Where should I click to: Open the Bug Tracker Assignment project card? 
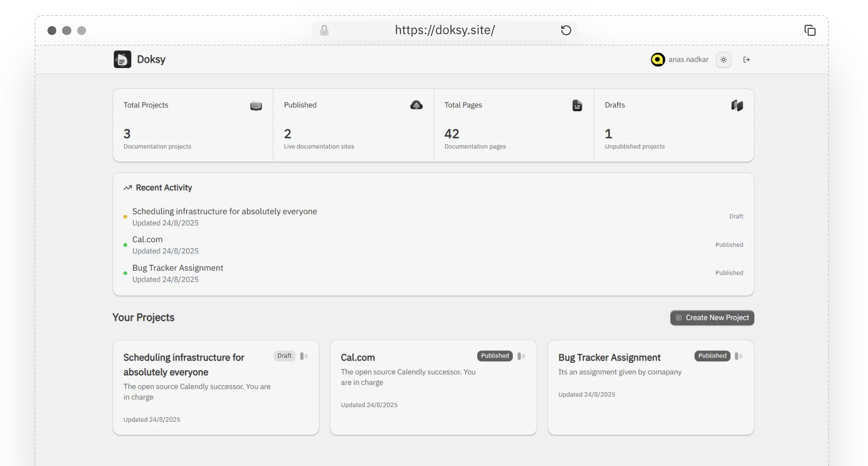pyautogui.click(x=651, y=388)
